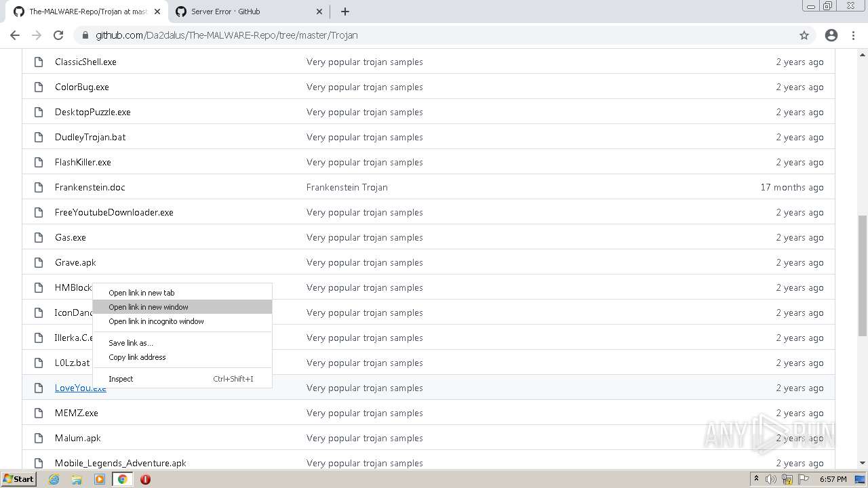Click the commit message in the ColorBug.exe row

[x=365, y=87]
